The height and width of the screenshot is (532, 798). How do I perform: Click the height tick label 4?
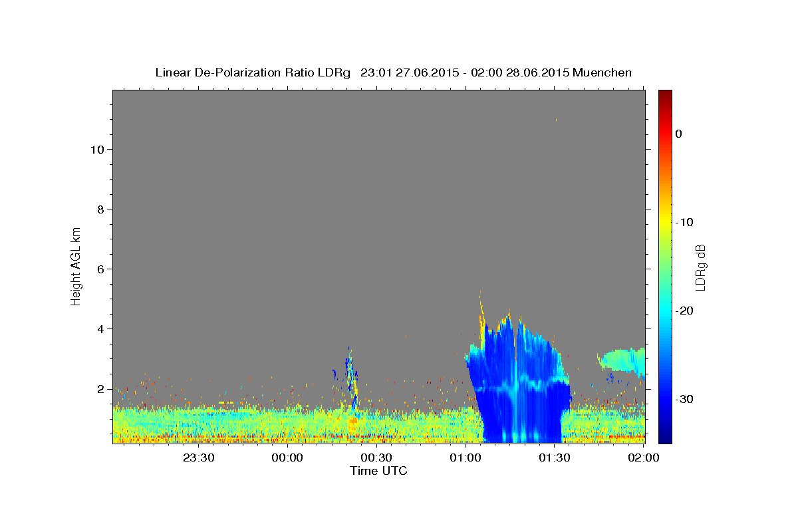pyautogui.click(x=100, y=329)
